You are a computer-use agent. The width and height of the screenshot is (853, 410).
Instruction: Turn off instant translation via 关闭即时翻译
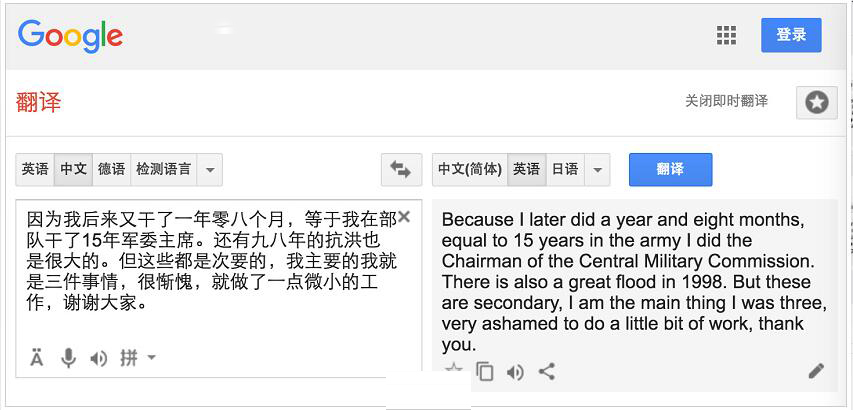(726, 101)
